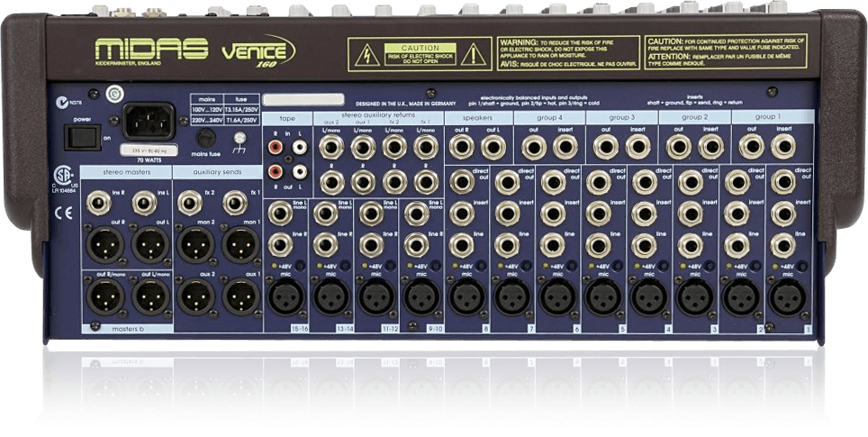Click the yellow CAUTION electric shock label
Image resolution: width=868 pixels, height=437 pixels.
coord(420,54)
